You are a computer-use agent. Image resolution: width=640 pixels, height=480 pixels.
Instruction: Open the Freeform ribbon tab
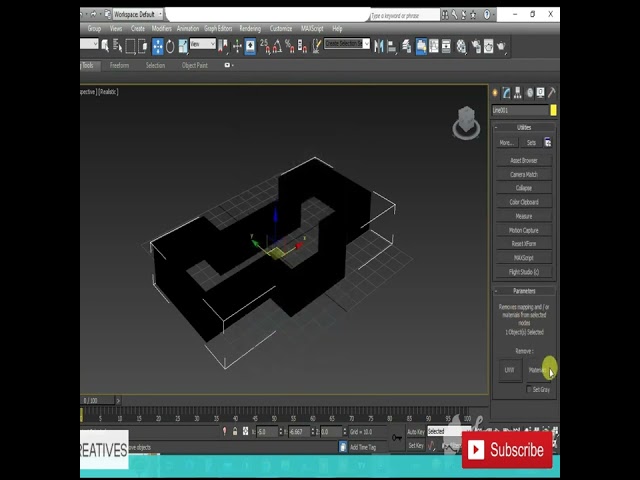point(119,65)
